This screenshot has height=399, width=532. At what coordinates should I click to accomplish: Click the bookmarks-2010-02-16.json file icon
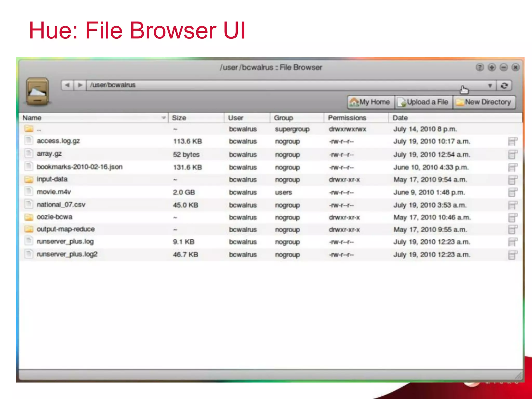29,166
